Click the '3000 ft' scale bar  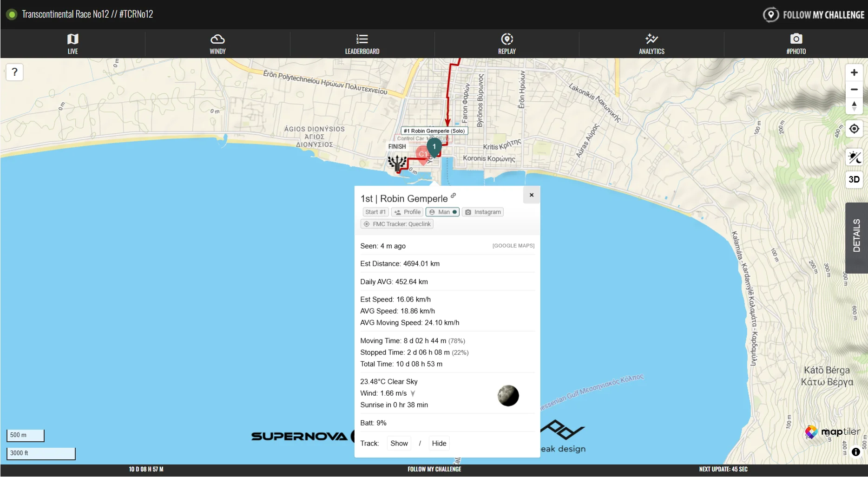41,453
